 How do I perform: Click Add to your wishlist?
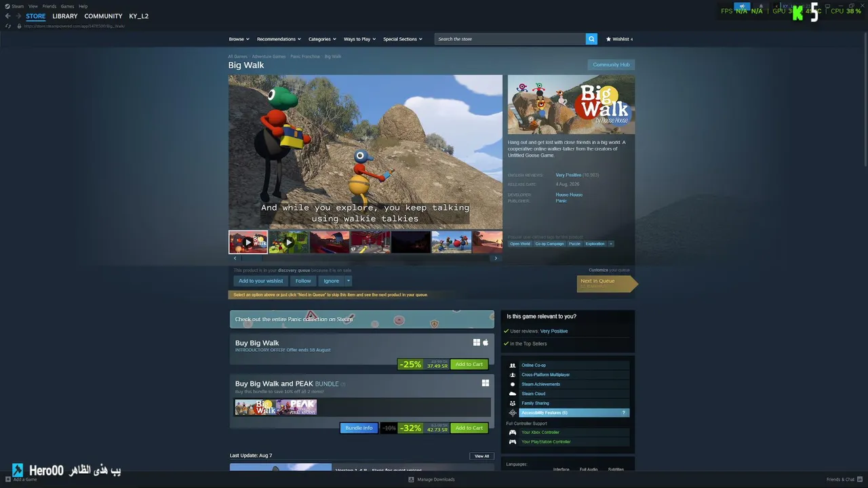click(x=261, y=281)
